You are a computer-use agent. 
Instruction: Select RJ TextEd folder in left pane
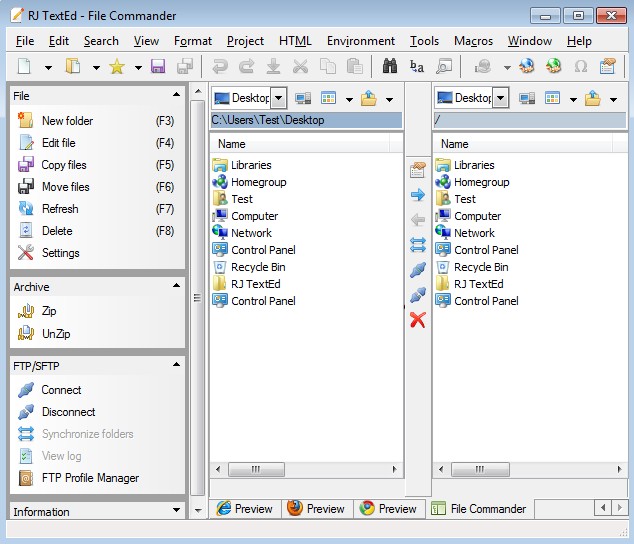coord(255,284)
